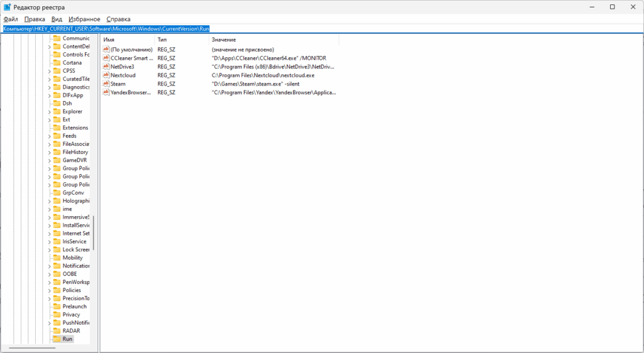The image size is (644, 353).
Task: Click the CCleaner64.exe /MONITOR data cell
Action: pyautogui.click(x=269, y=58)
